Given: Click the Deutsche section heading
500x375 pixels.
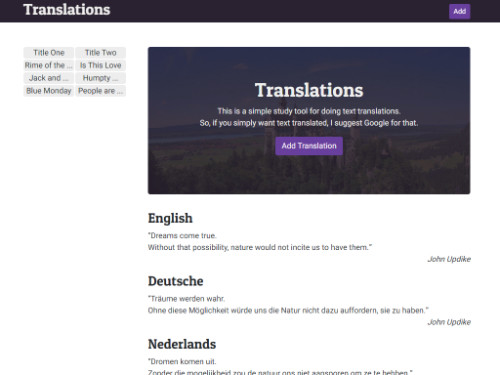Looking at the screenshot, I should (x=176, y=281).
